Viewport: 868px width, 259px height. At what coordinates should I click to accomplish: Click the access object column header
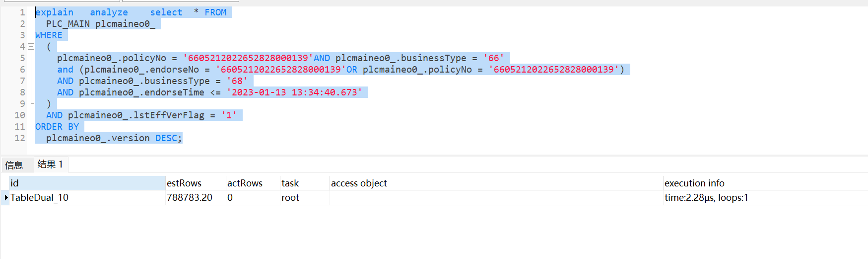pos(495,183)
